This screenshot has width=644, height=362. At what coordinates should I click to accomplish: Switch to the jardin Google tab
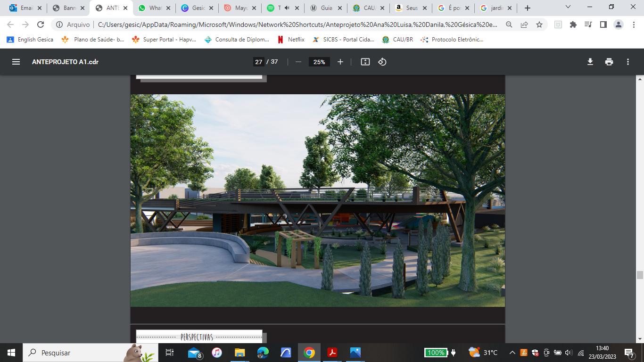tap(497, 8)
